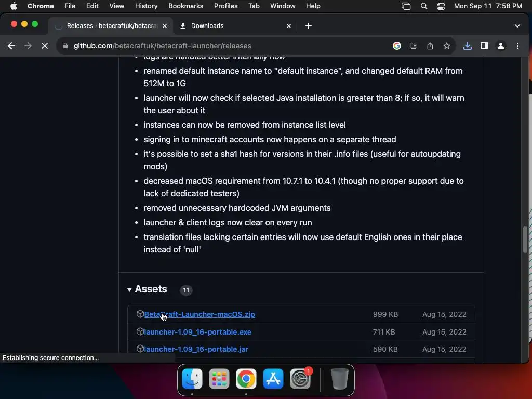This screenshot has width=532, height=399.
Task: Click "signing in to minecraft accounts" bullet
Action: pos(270,139)
